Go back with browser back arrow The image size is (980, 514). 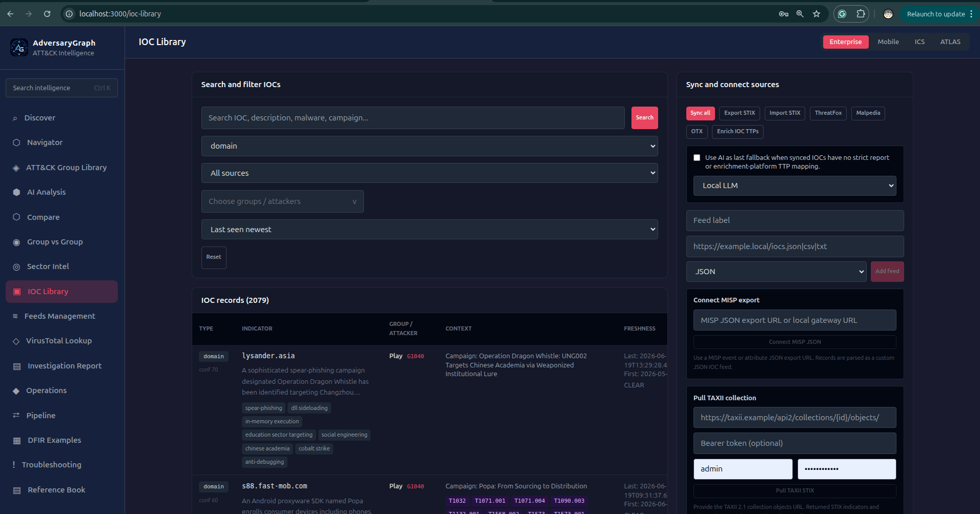point(10,14)
